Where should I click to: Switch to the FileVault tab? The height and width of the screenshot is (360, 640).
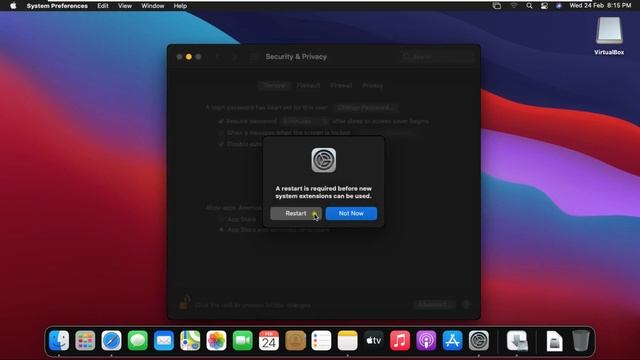[308, 85]
